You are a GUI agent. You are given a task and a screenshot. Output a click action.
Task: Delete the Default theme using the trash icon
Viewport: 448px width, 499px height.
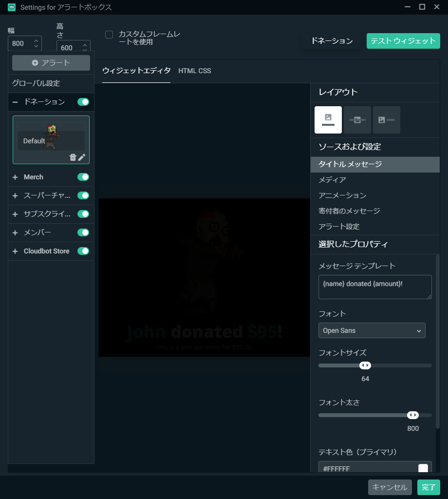pyautogui.click(x=72, y=157)
